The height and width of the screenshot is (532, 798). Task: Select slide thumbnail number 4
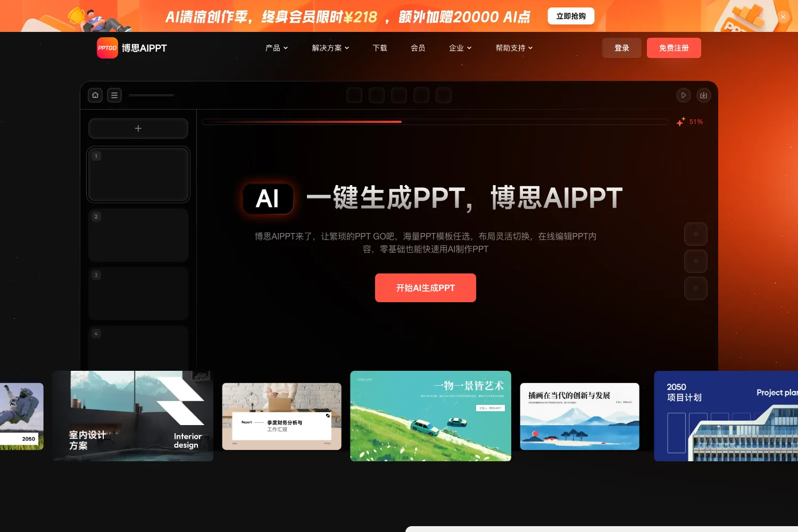click(x=138, y=347)
